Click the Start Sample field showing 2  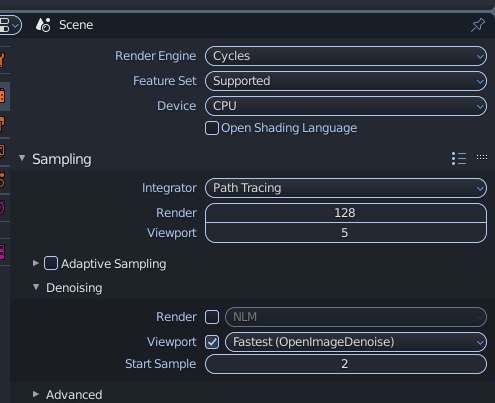click(x=346, y=364)
